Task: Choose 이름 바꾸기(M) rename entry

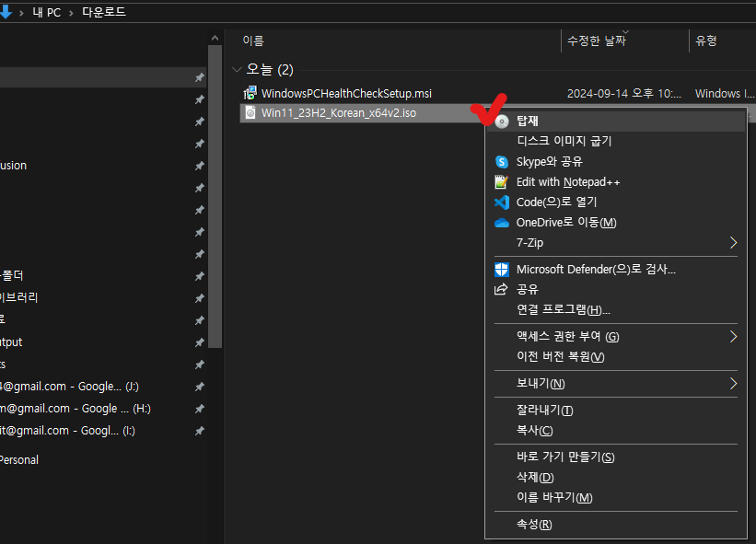Action: point(616,497)
